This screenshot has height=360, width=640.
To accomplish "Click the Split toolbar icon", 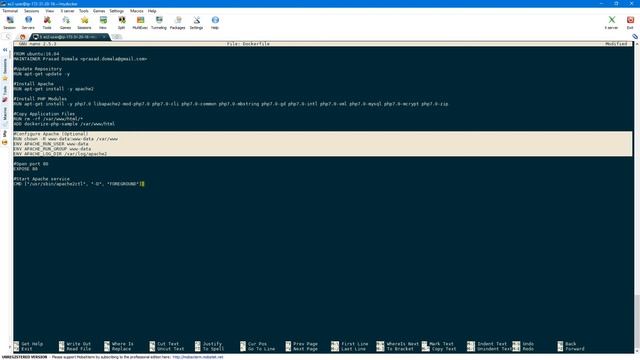I will [122, 22].
